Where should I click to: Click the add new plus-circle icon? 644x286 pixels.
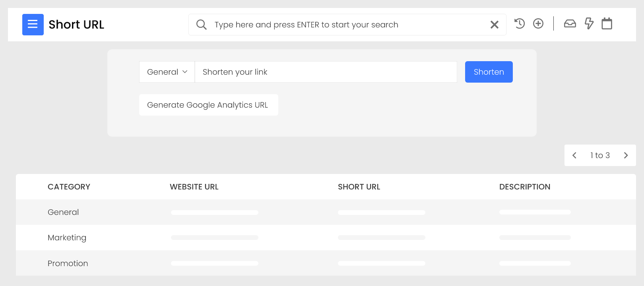point(538,24)
